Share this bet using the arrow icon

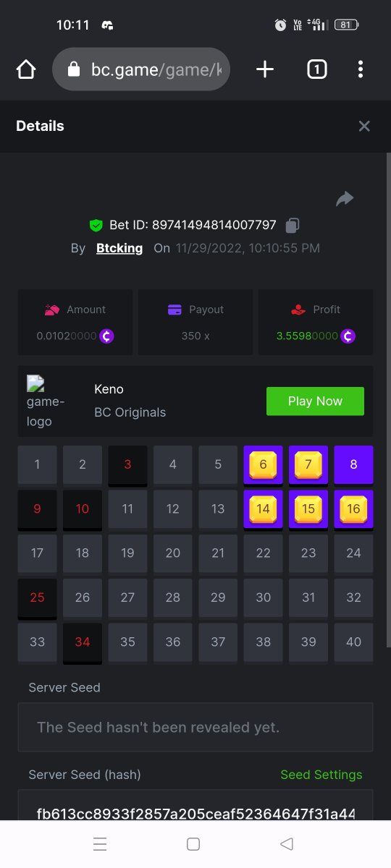[x=345, y=198]
